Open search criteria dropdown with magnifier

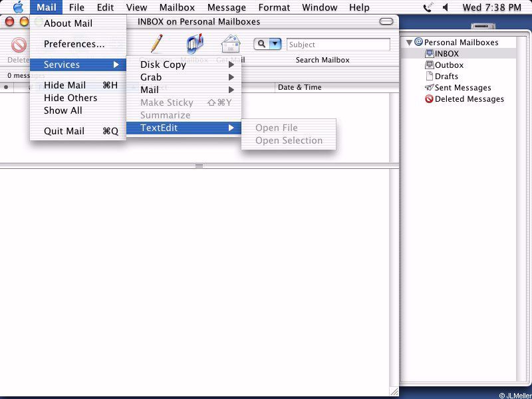coord(267,44)
